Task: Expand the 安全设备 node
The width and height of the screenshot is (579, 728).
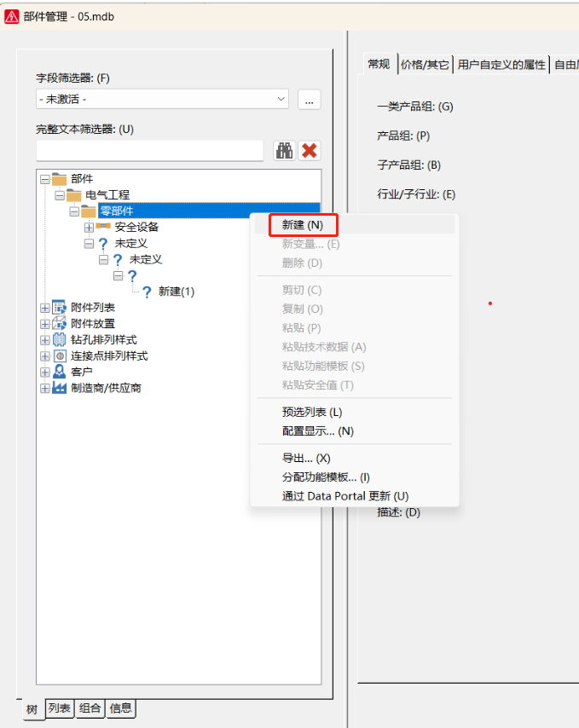Action: (89, 228)
